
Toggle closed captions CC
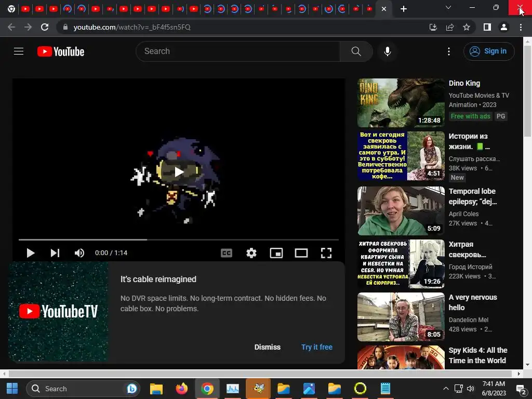pos(227,253)
